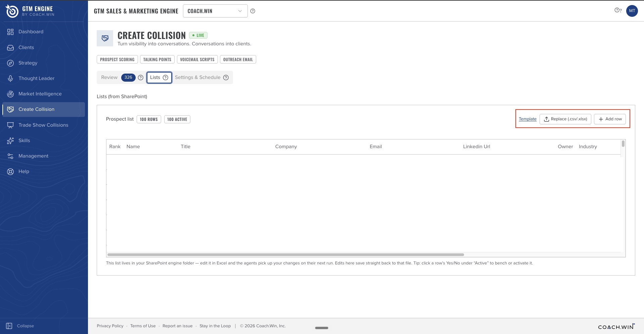Image resolution: width=644 pixels, height=334 pixels.
Task: Click the Title column header
Action: (x=186, y=147)
